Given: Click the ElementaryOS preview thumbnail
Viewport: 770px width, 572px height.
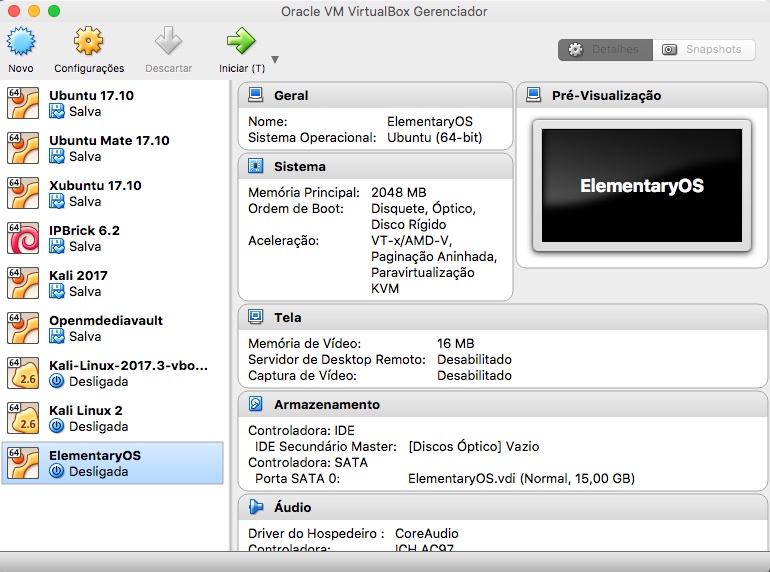Looking at the screenshot, I should click(x=642, y=186).
